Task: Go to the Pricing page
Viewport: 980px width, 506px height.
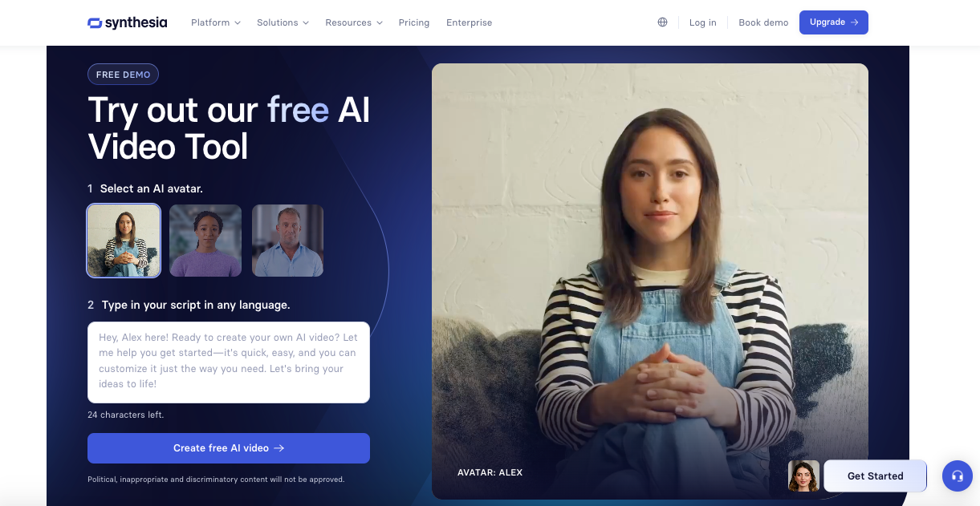Action: click(x=414, y=22)
